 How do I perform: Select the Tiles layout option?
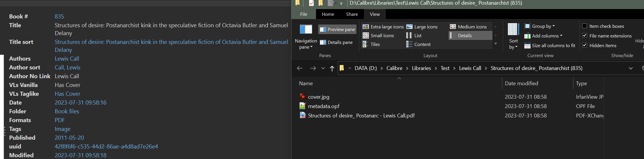pyautogui.click(x=371, y=45)
